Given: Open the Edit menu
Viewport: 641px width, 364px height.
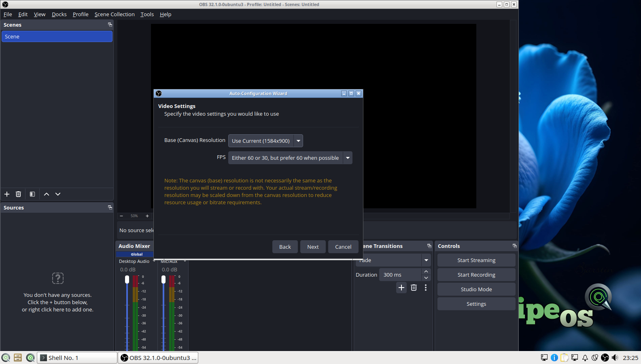Looking at the screenshot, I should [23, 14].
